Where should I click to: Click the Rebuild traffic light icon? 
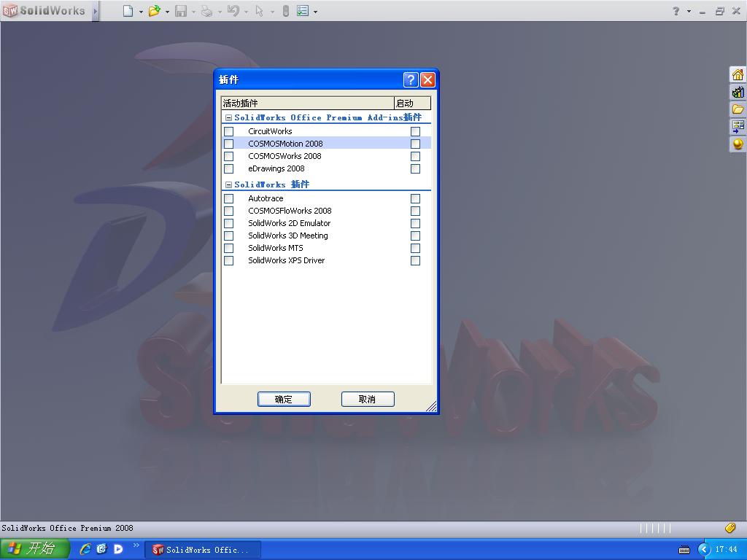285,10
